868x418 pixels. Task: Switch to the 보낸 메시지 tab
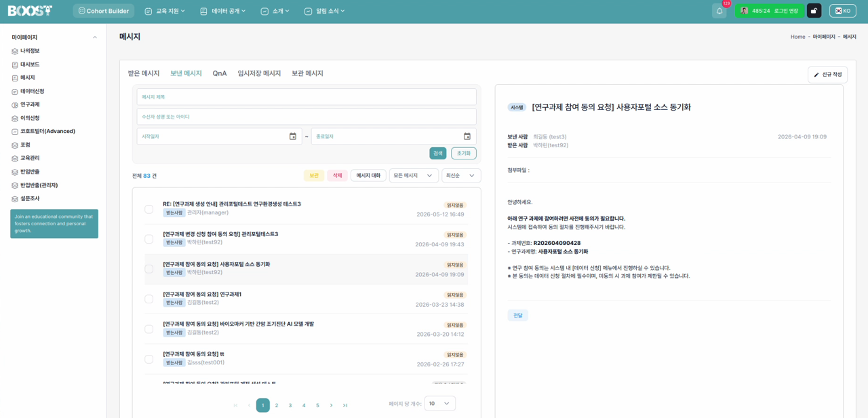point(186,73)
